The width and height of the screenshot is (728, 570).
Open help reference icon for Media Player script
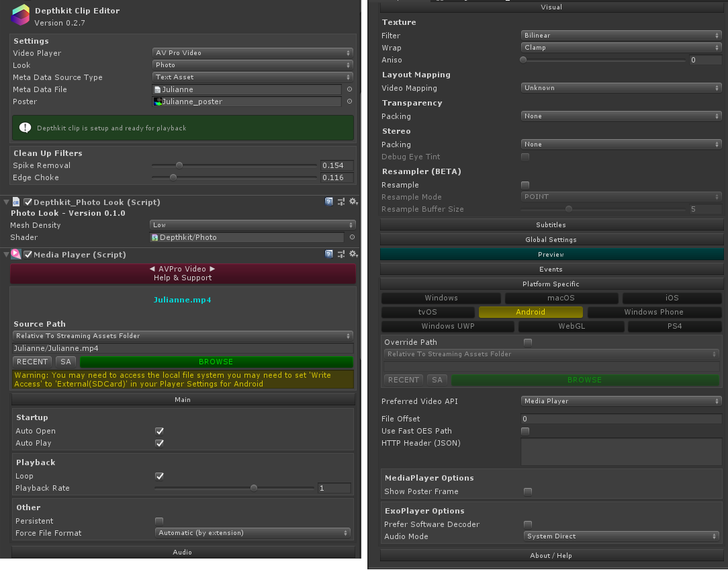329,254
